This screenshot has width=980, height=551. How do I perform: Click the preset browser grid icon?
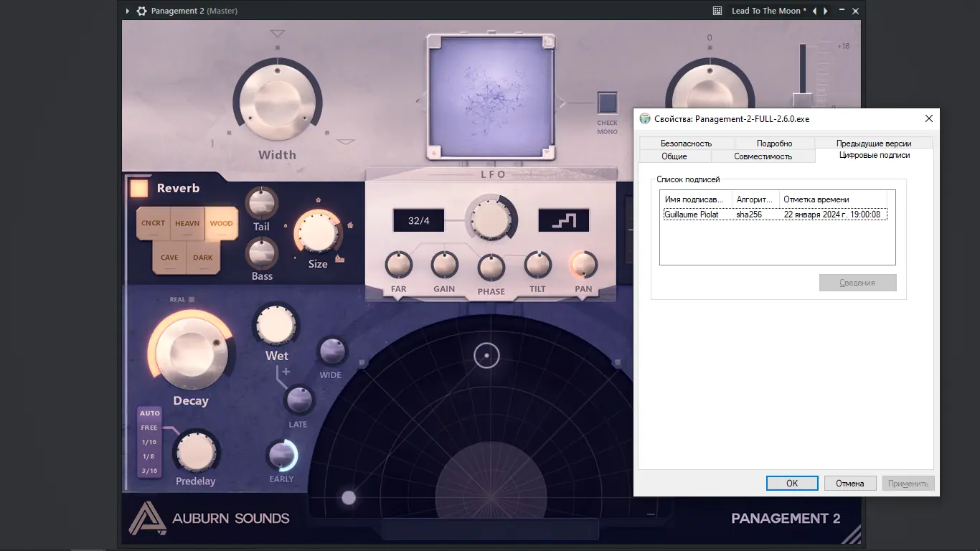point(717,11)
